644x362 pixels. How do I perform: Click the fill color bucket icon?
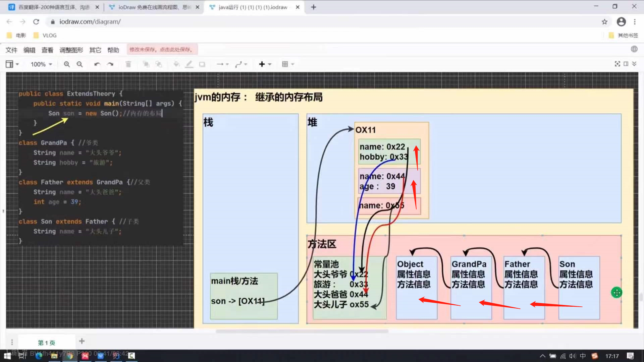point(176,64)
